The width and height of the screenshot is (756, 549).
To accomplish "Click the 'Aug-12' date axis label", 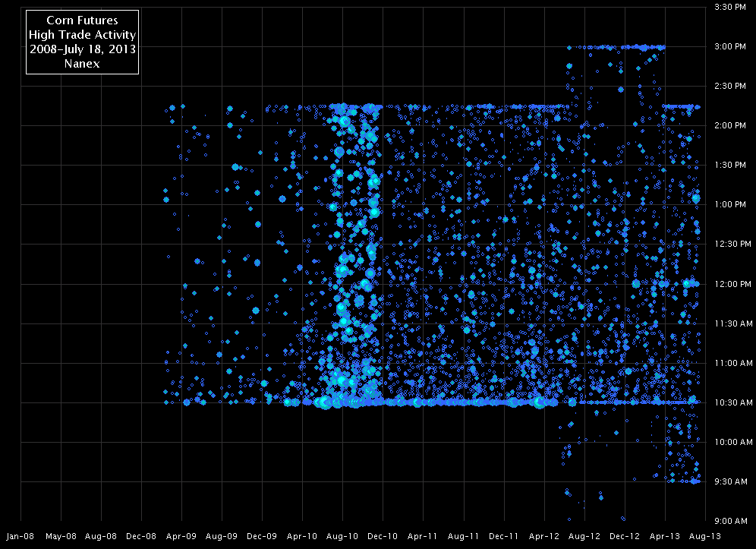I will [x=584, y=536].
